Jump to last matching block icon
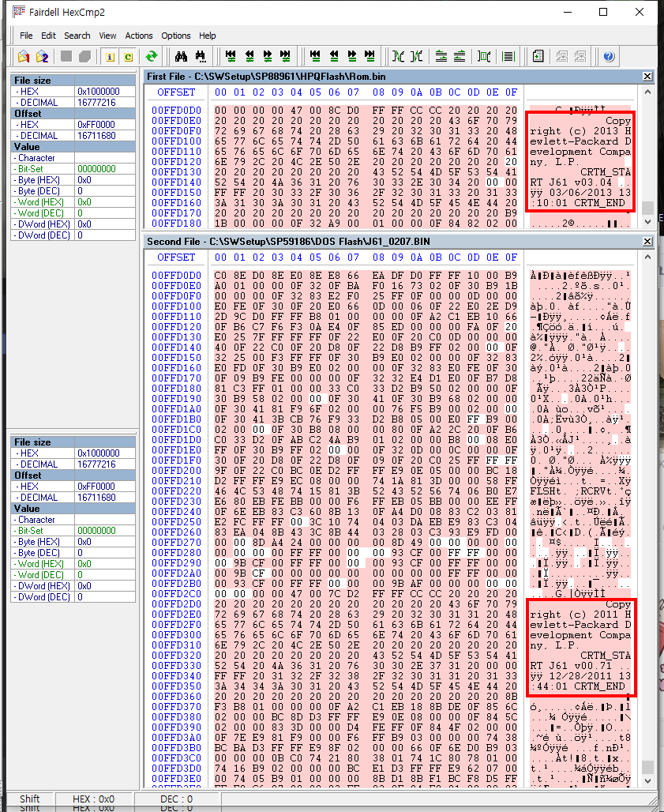The image size is (664, 812). pos(370,56)
